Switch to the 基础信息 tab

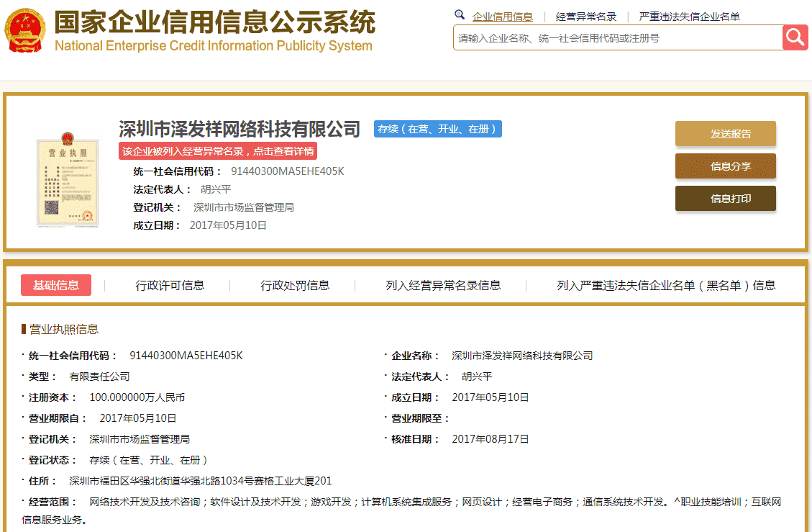(56, 285)
